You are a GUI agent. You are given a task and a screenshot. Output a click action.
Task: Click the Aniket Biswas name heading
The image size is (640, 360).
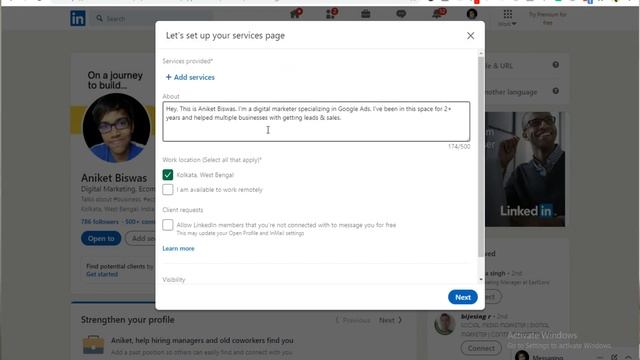[x=114, y=178]
